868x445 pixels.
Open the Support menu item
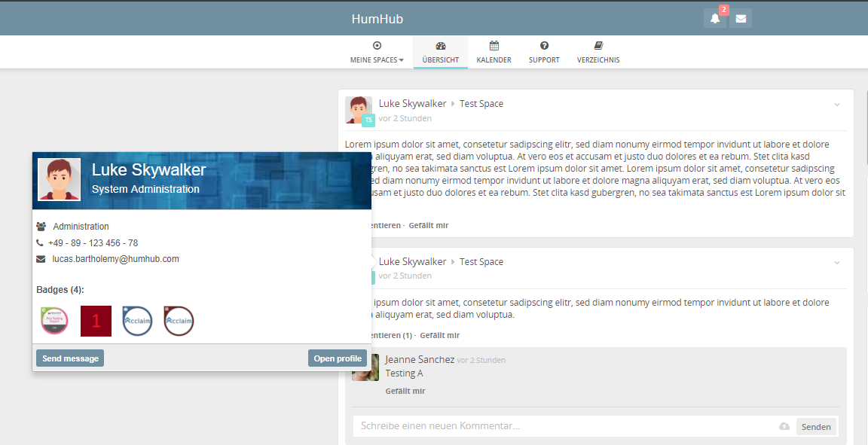(x=544, y=52)
